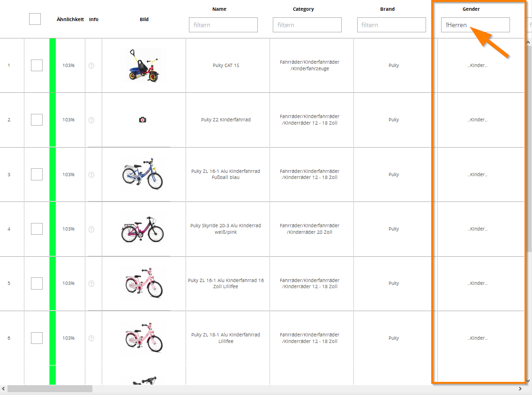Screen dimensions: 532x395
Task: Open the blue Fußball bike thumbnail
Action: [142, 174]
